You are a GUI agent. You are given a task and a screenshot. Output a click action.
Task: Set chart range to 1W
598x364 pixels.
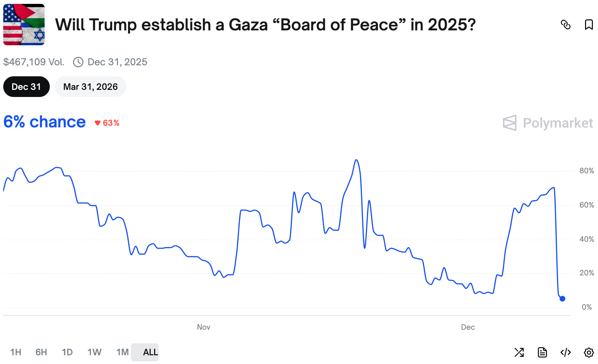[94, 352]
